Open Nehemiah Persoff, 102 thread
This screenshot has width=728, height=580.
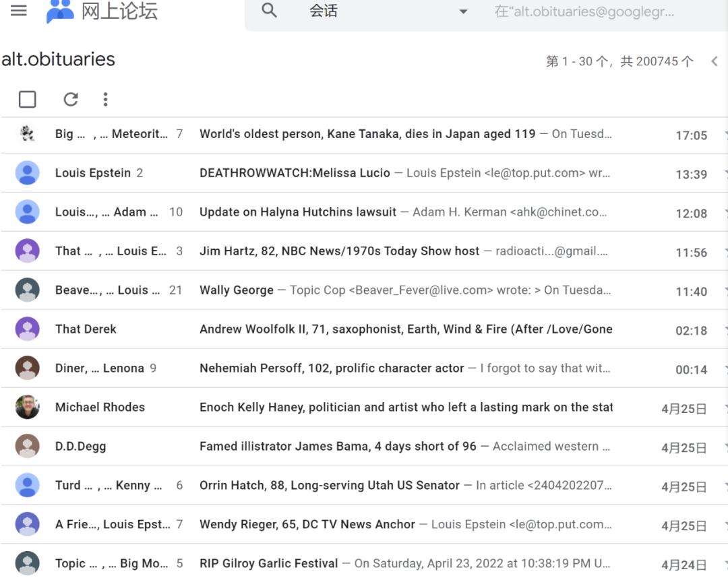click(x=332, y=368)
